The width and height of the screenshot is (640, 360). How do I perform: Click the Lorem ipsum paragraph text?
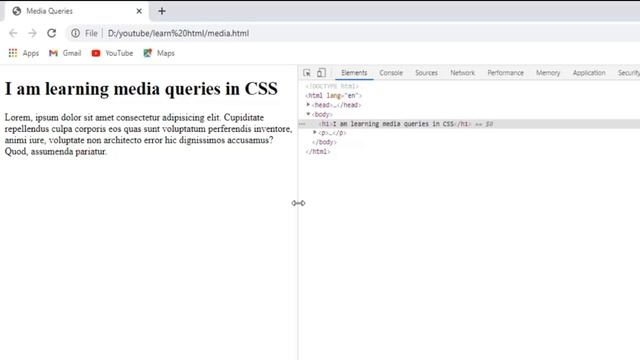(149, 134)
